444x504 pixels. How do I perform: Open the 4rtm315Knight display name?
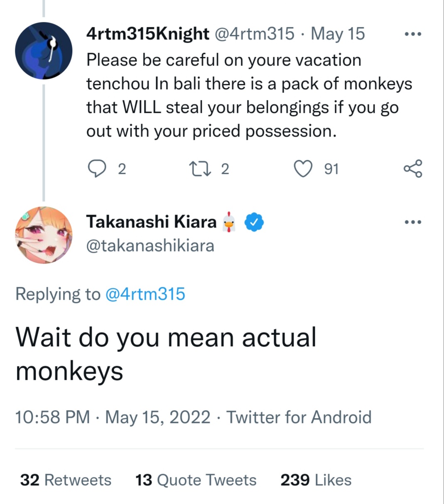(x=147, y=34)
